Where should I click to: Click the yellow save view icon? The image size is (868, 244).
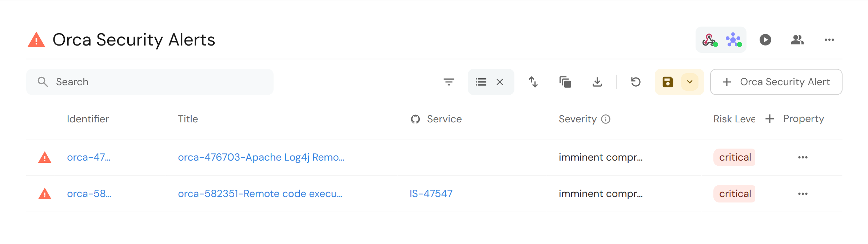(x=668, y=82)
